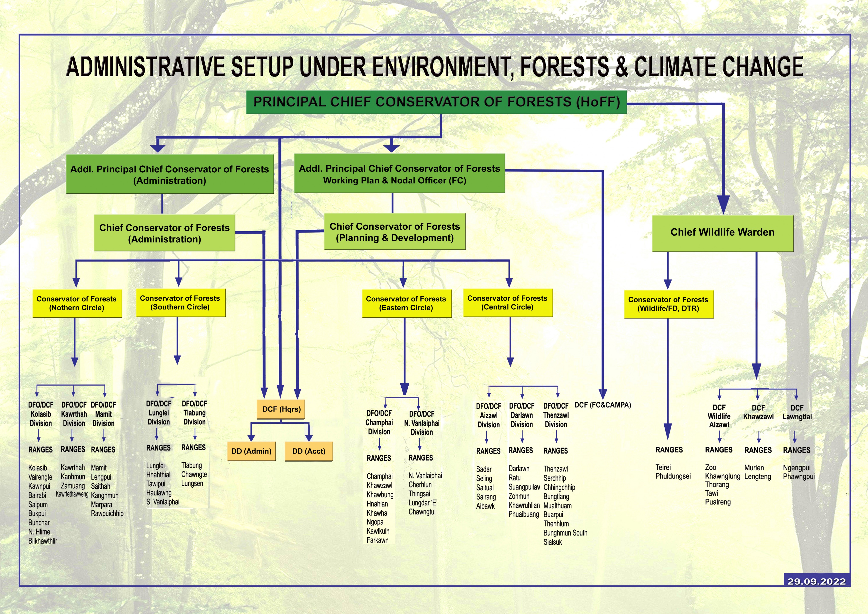
Task: Click Chief Conservator of Forests (Administration) box
Action: click(164, 233)
